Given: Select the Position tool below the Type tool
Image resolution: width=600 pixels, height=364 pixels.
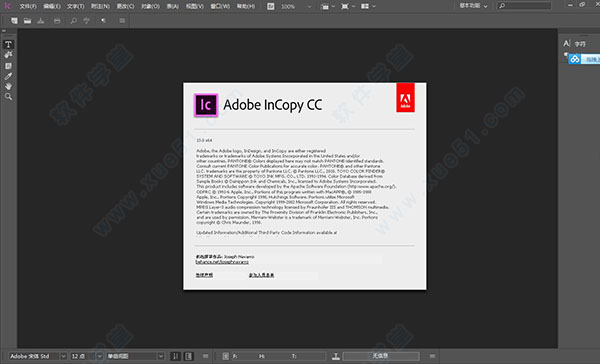Looking at the screenshot, I should click(x=8, y=55).
